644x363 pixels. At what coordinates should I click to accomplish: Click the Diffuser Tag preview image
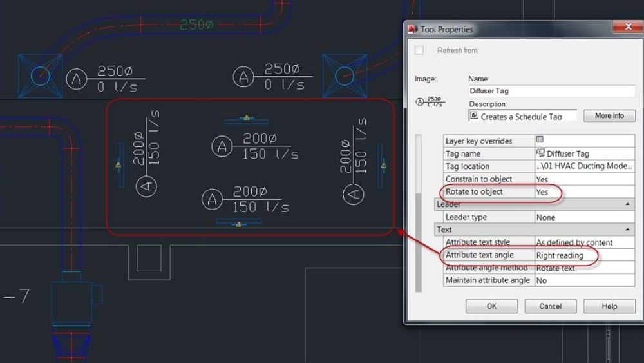coord(430,102)
